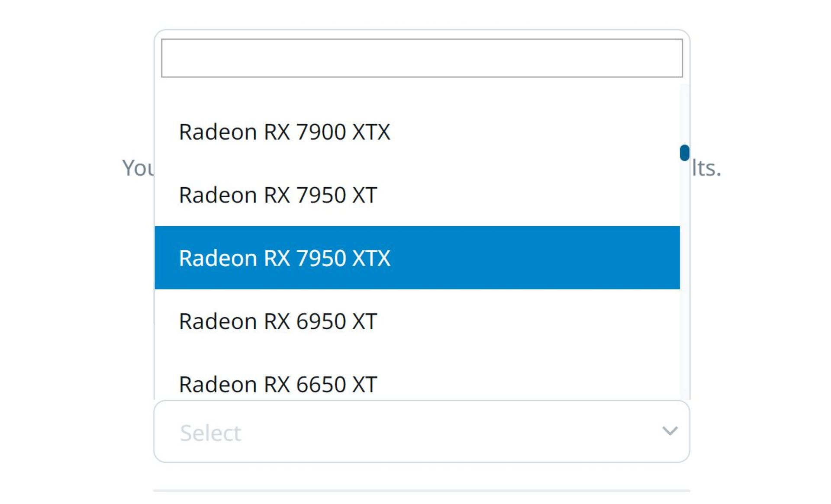Click the search input field

coord(422,58)
